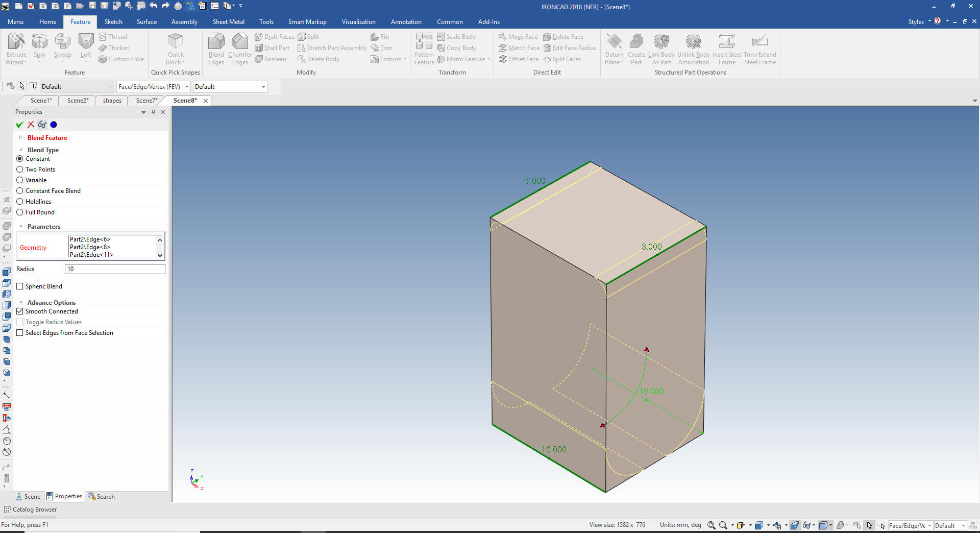Choose the Full Round blend type
The height and width of the screenshot is (533, 980).
click(20, 212)
